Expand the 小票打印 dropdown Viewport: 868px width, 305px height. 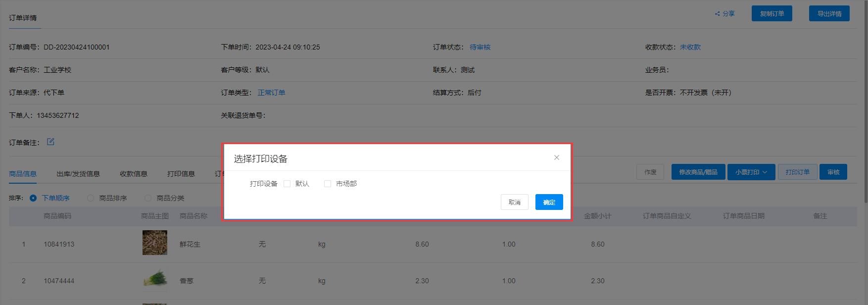pos(751,172)
